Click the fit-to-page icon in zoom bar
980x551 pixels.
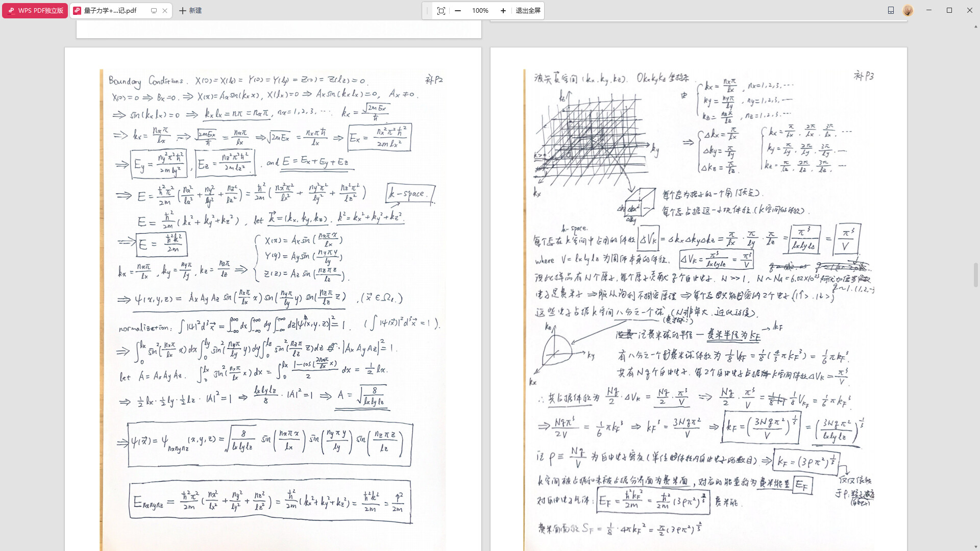point(441,11)
